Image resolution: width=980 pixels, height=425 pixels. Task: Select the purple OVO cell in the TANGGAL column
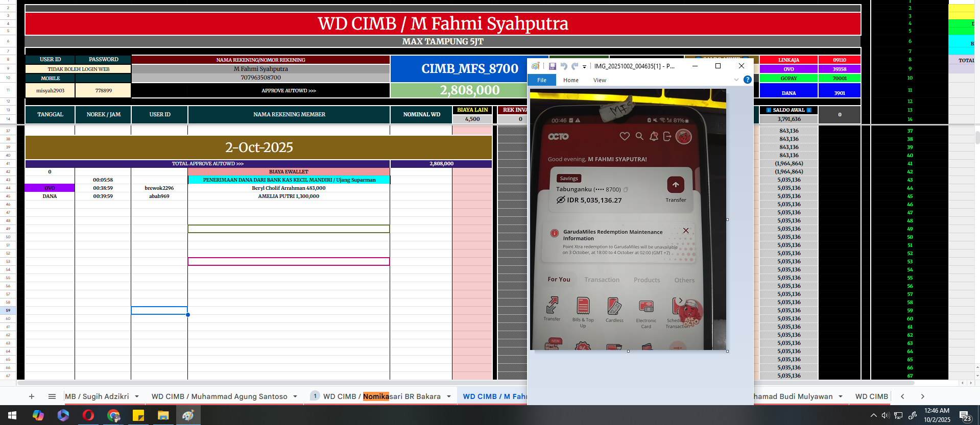tap(50, 188)
